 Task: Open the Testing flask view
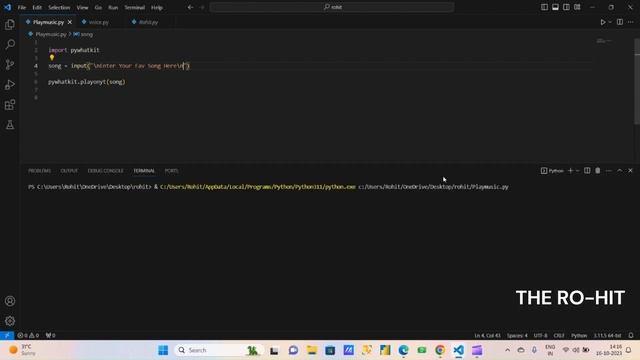click(x=10, y=125)
